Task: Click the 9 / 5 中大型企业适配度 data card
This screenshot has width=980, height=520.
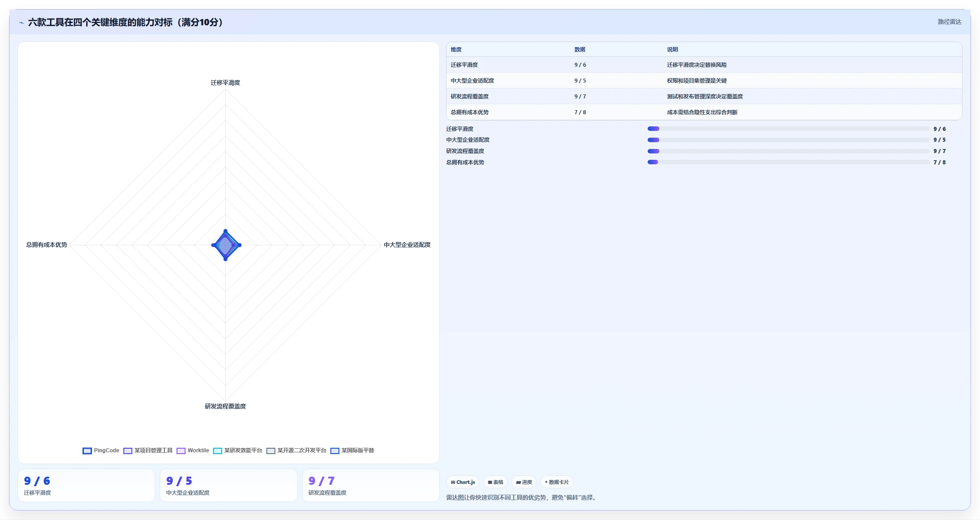Action: (x=229, y=485)
